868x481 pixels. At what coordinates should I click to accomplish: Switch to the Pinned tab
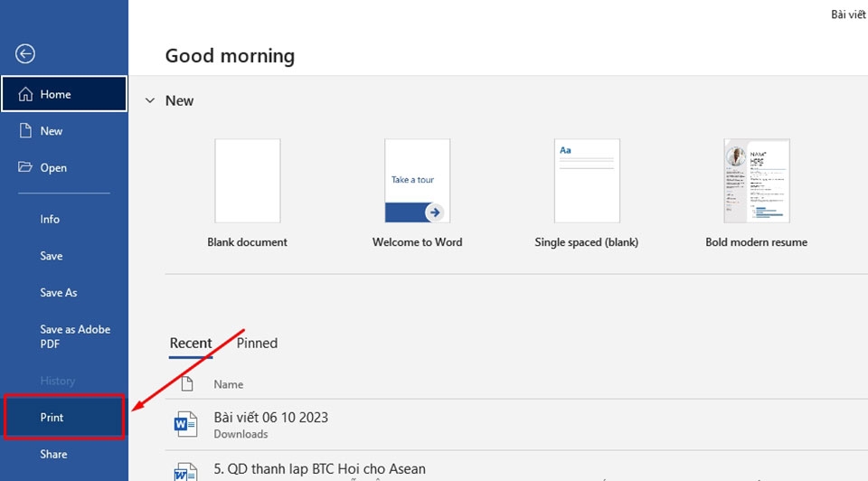tap(257, 344)
